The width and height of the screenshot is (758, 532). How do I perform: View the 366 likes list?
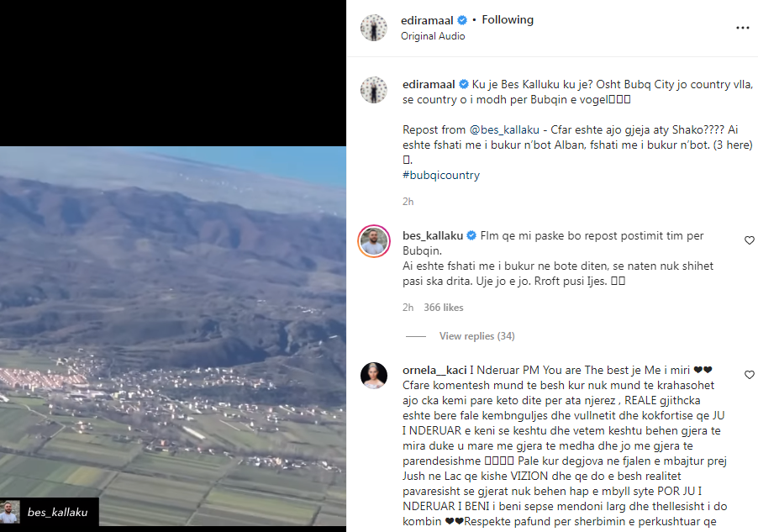[x=444, y=308]
